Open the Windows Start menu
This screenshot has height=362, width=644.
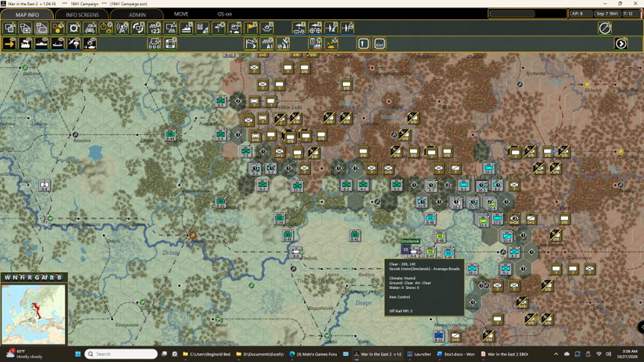tap(78, 354)
